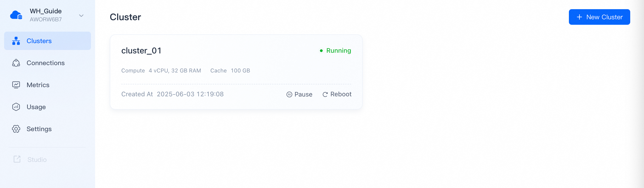Open the cluster_01 cluster name
This screenshot has height=188, width=644.
[x=141, y=51]
